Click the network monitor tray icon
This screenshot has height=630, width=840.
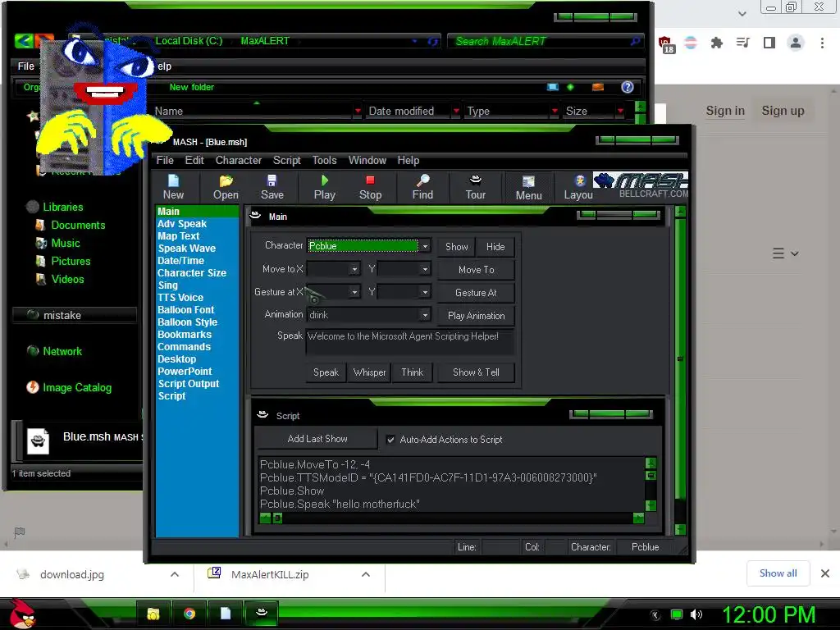tap(677, 614)
